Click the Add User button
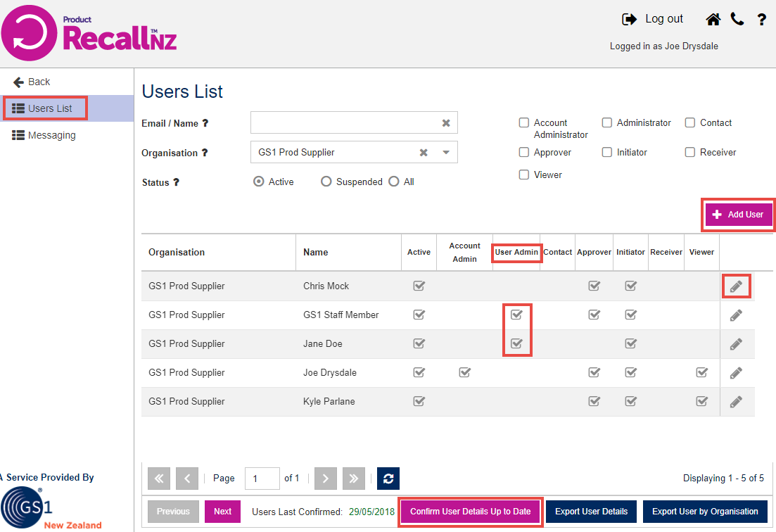 click(x=739, y=215)
